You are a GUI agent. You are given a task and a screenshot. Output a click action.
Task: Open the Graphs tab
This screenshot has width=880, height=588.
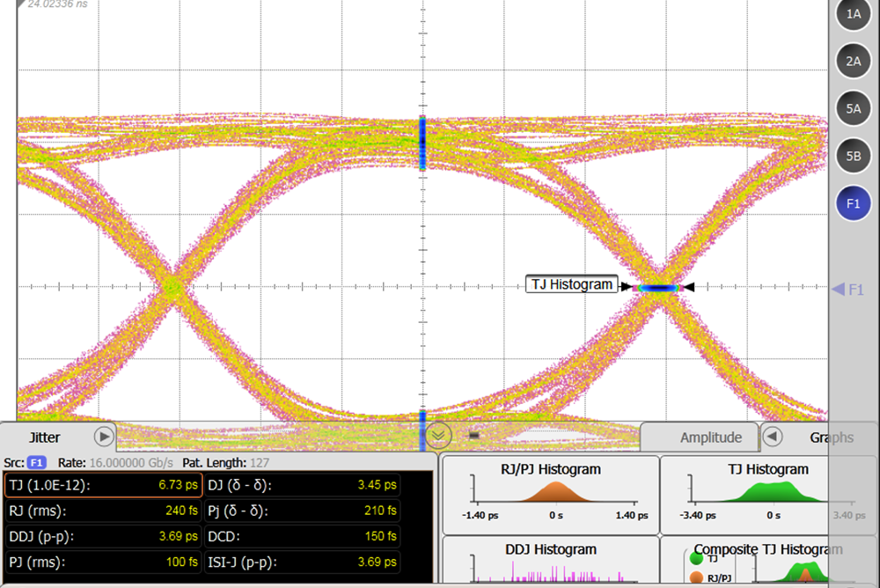pyautogui.click(x=830, y=437)
